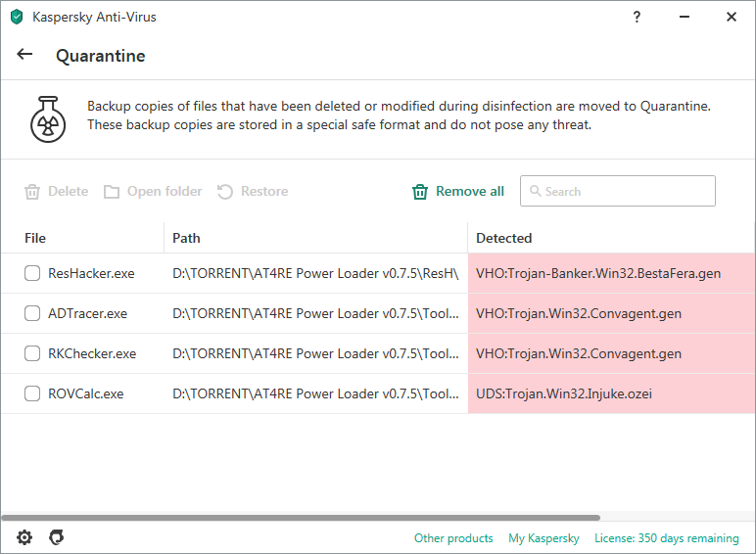The width and height of the screenshot is (756, 554).
Task: Click the path cell of ROVCalc.exe
Action: (315, 393)
